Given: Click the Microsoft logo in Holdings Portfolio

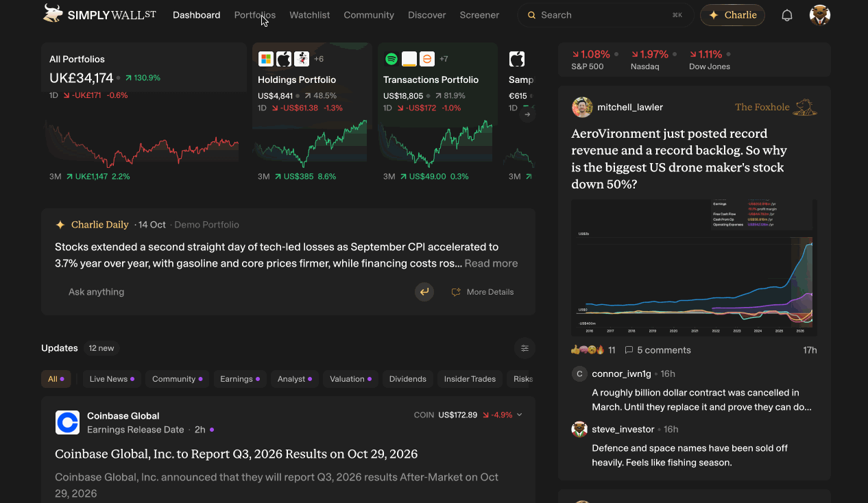Looking at the screenshot, I should [x=266, y=59].
